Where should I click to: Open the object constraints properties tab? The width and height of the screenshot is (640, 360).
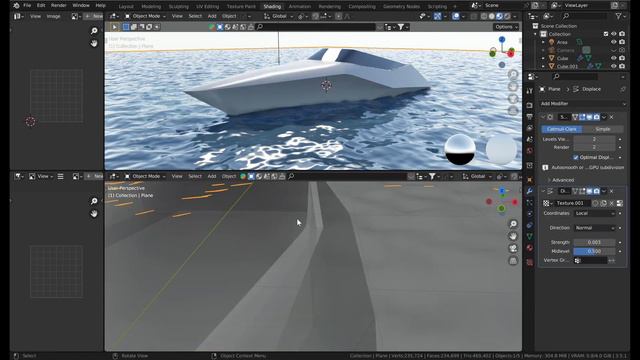coord(530,225)
